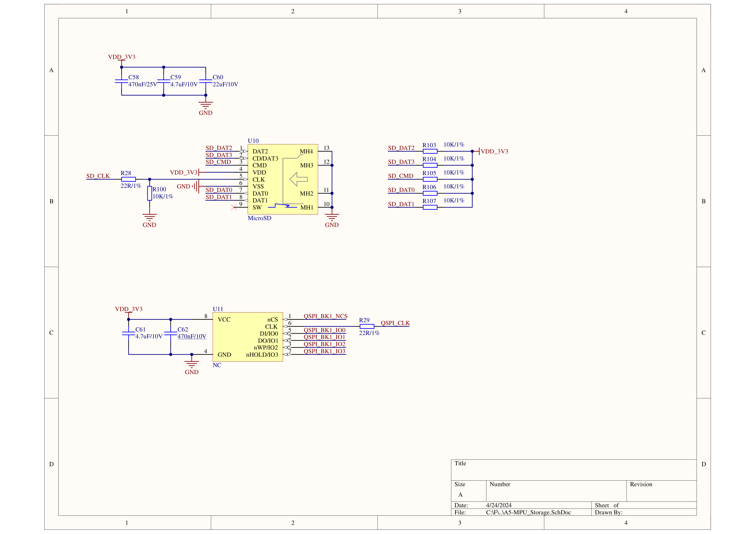Viewport: 756px width, 534px height.
Task: Click the A5-MPU_Storage.SchDoc file path
Action: (528, 513)
